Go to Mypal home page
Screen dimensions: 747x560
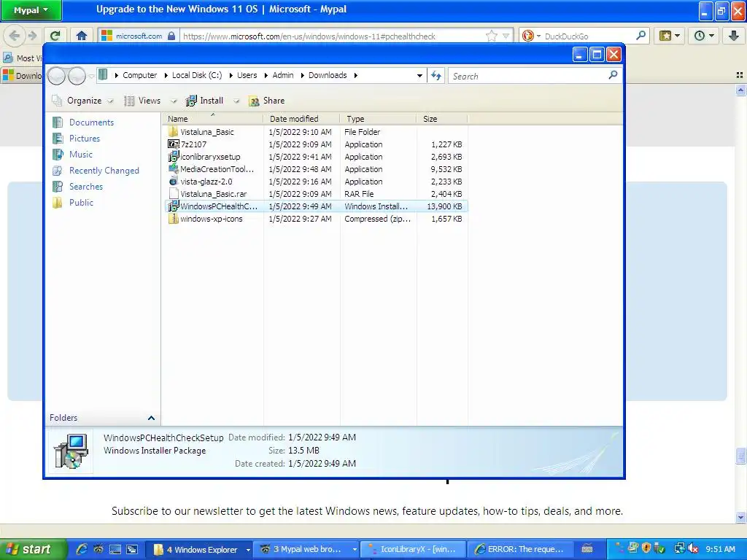[x=82, y=36]
